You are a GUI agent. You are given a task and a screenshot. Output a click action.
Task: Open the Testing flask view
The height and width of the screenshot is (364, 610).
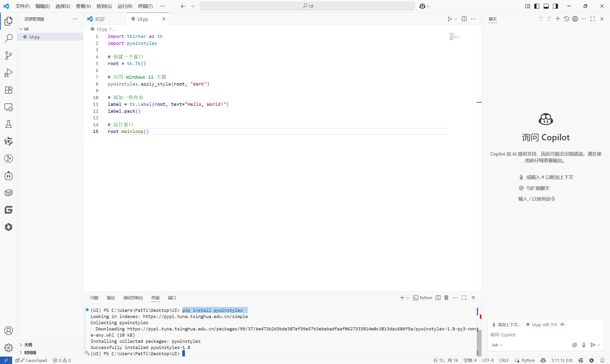[9, 124]
